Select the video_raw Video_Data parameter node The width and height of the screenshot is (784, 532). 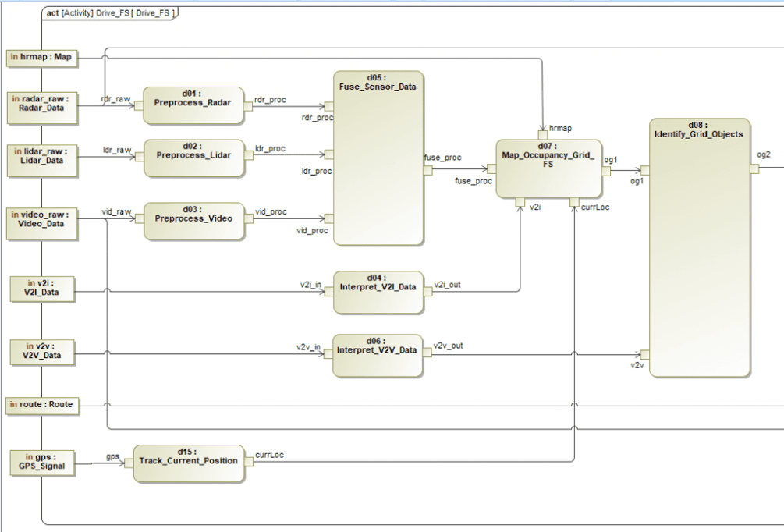[x=42, y=223]
